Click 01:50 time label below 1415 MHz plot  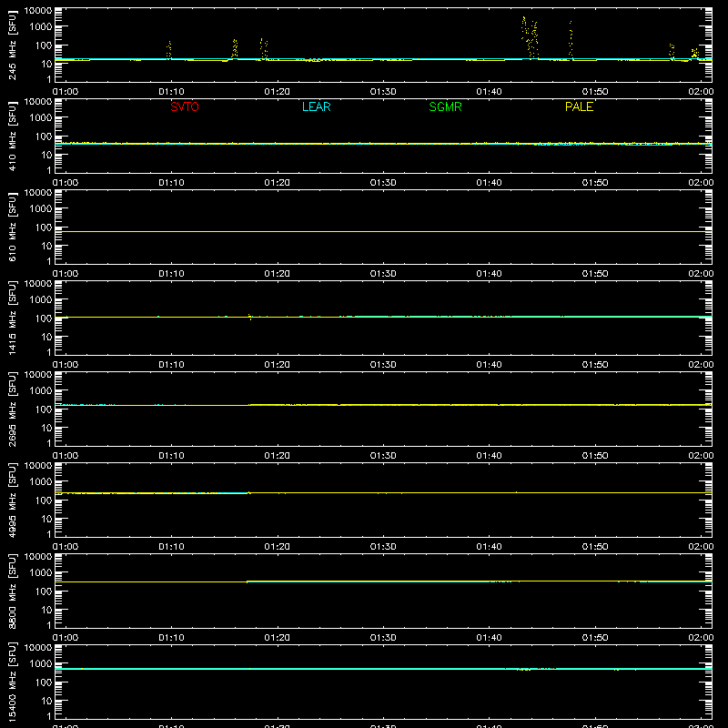click(x=595, y=365)
